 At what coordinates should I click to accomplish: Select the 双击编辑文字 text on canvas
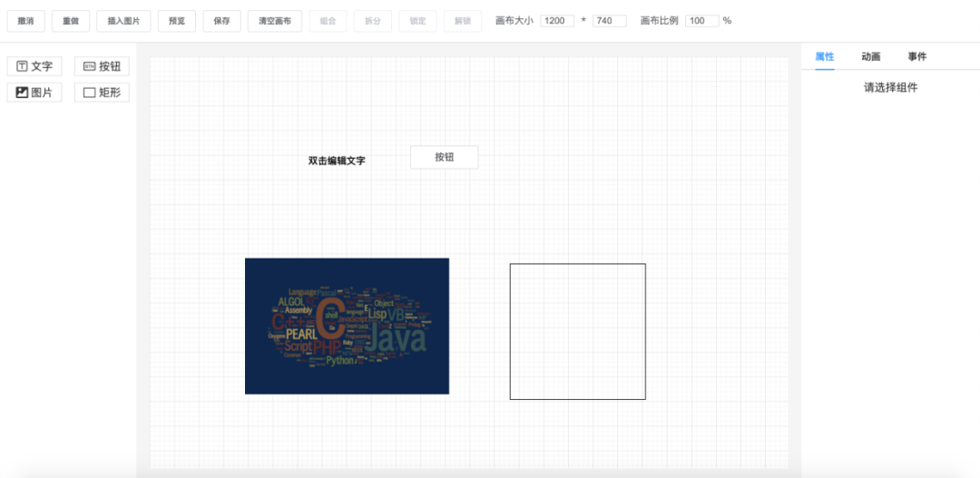click(x=337, y=161)
